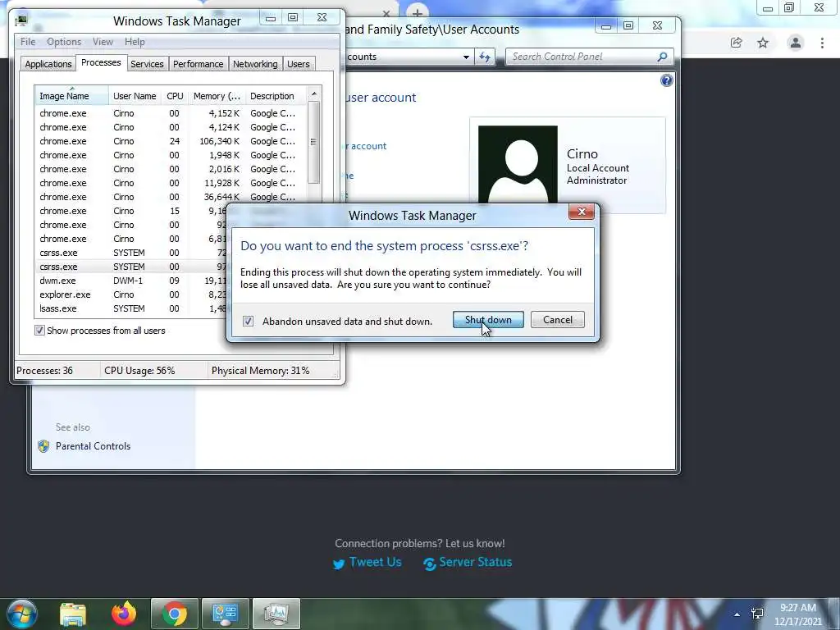Open the Server Status link
This screenshot has width=840, height=630.
click(475, 562)
